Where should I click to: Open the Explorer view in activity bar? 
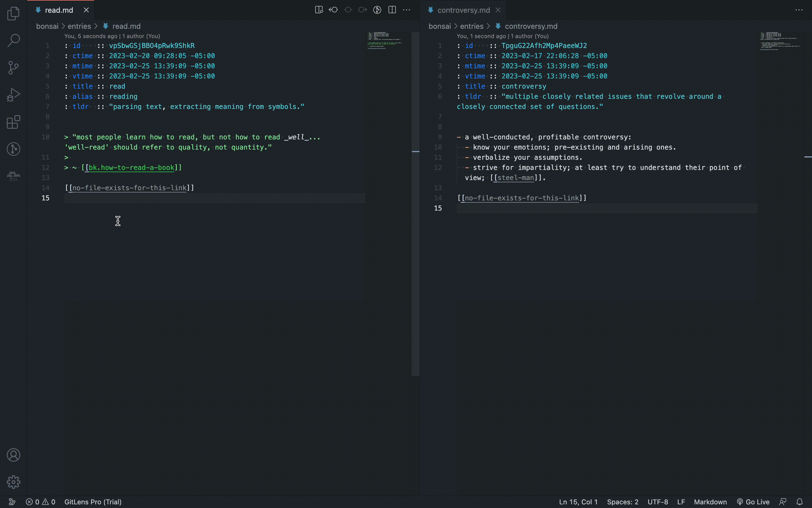click(14, 14)
